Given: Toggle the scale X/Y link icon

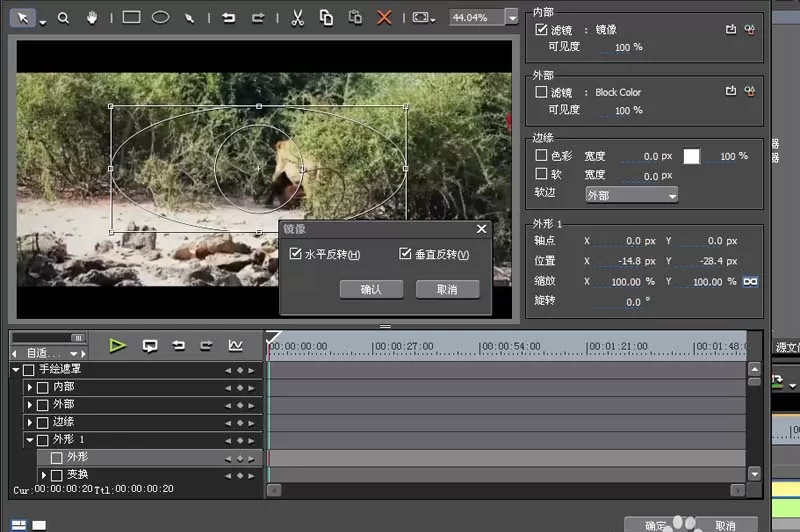Looking at the screenshot, I should coord(750,282).
